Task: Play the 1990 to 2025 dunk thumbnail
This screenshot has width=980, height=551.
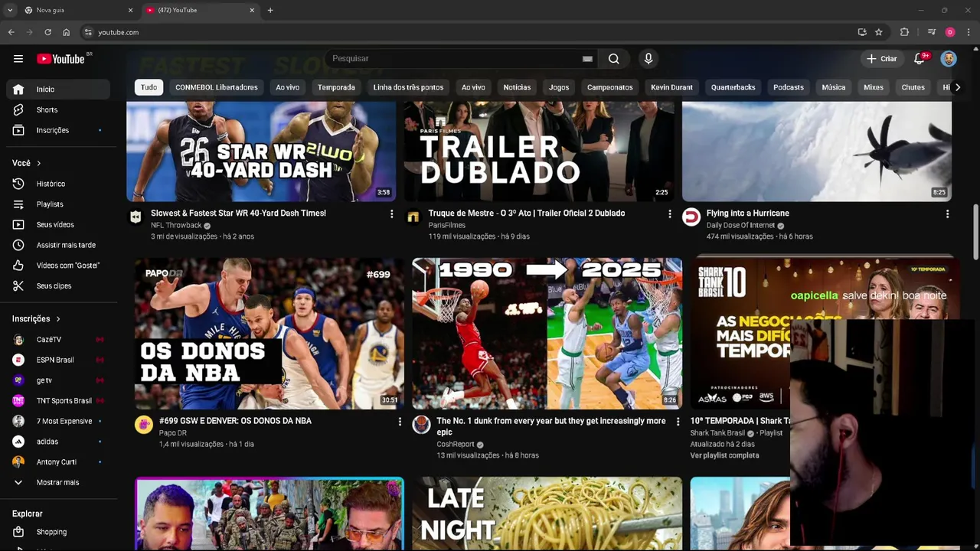Action: tap(547, 334)
